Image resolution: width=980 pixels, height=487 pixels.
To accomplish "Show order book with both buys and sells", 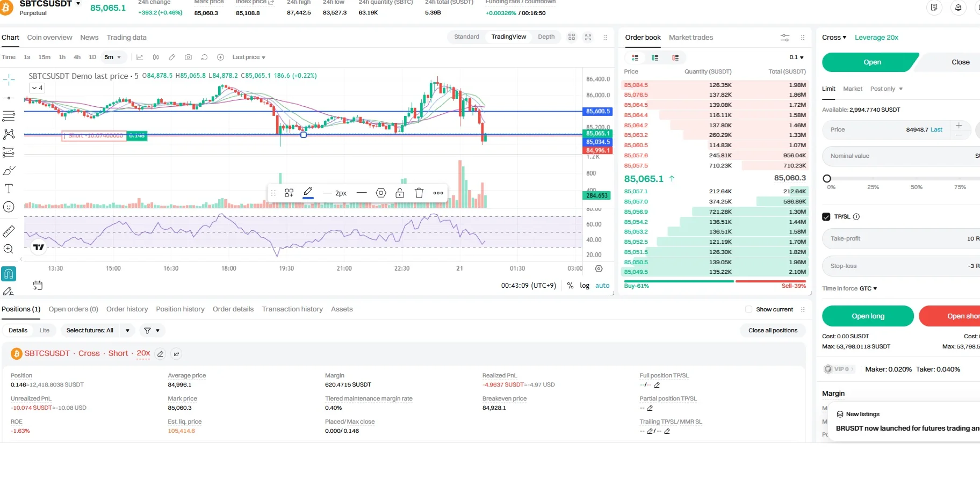I will 635,57.
